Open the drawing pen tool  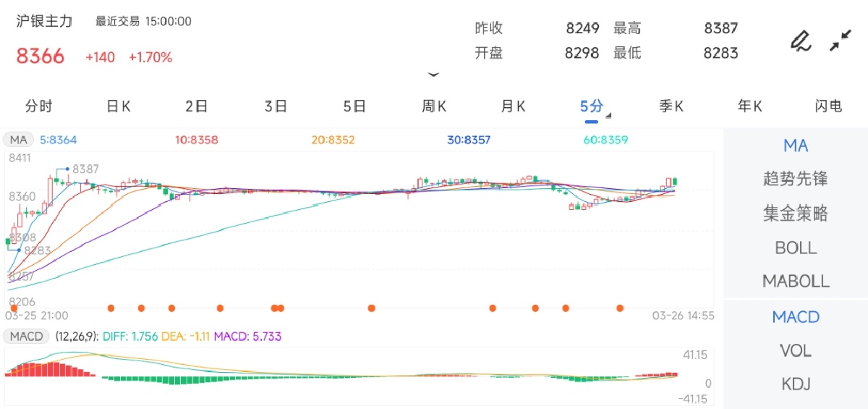800,41
